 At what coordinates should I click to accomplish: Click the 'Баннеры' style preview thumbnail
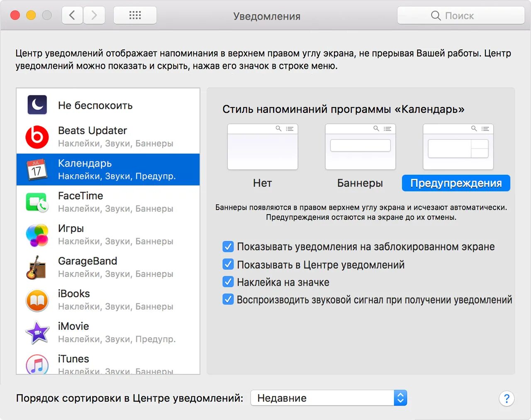(x=360, y=147)
